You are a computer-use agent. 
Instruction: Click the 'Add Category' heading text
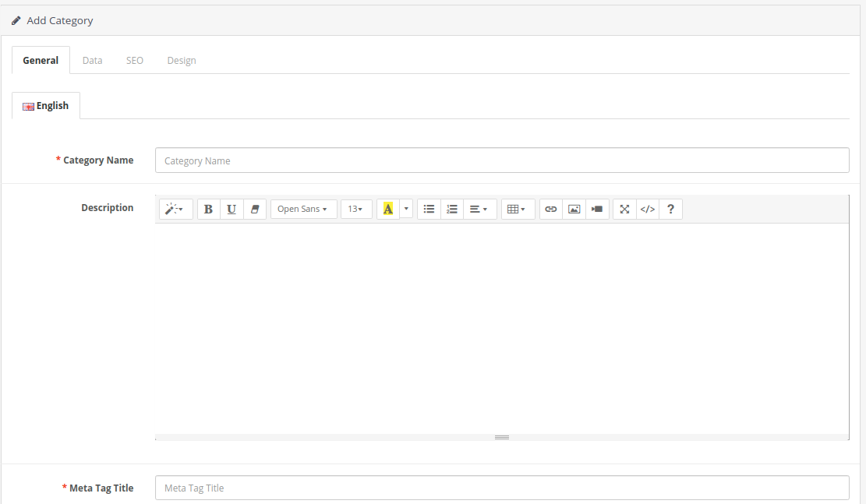(60, 20)
